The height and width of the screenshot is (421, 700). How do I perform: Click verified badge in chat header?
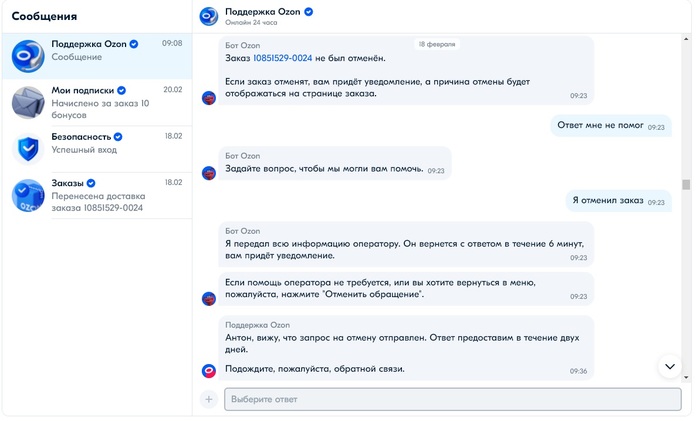[x=308, y=12]
